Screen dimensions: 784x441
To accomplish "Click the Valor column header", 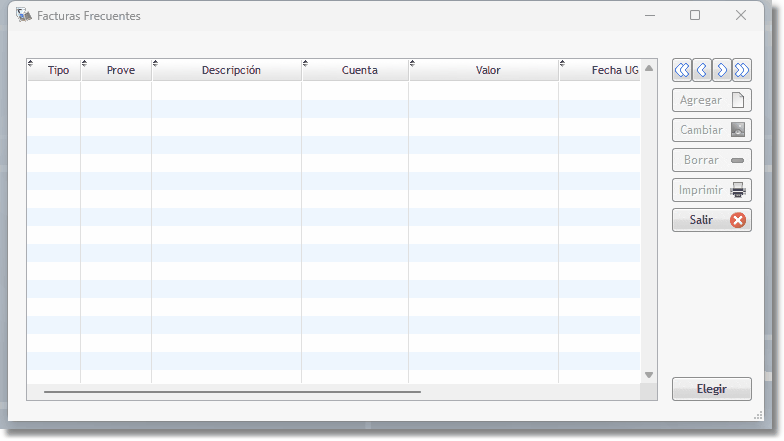I will click(x=487, y=70).
